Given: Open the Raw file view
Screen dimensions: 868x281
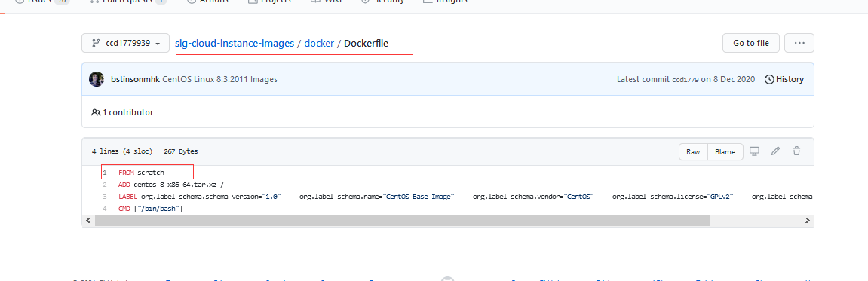Looking at the screenshot, I should (x=693, y=151).
